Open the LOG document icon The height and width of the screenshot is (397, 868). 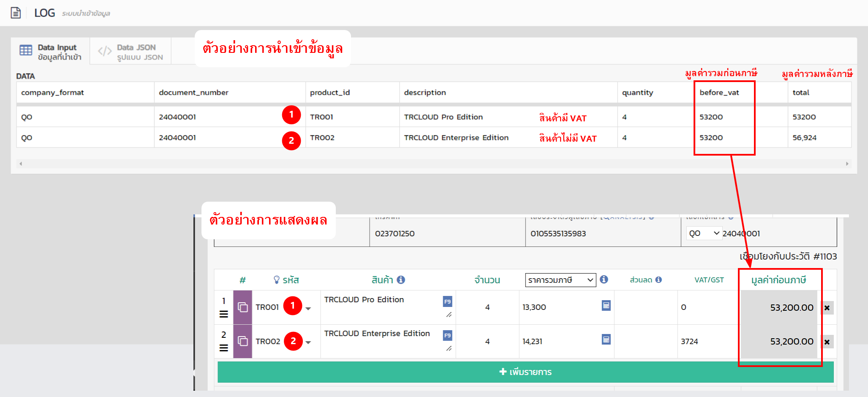(16, 13)
